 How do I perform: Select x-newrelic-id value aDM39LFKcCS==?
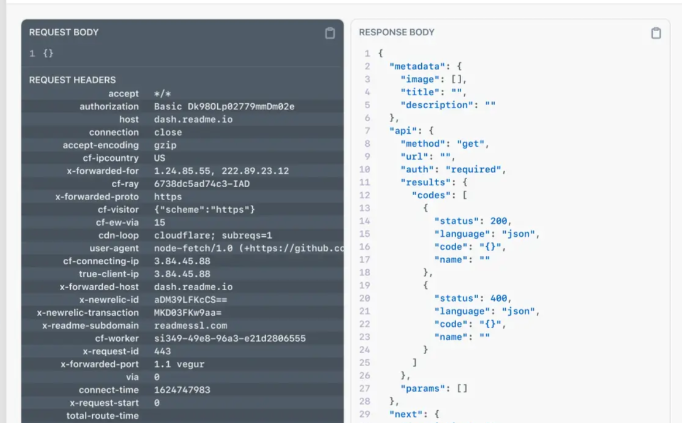click(x=191, y=300)
